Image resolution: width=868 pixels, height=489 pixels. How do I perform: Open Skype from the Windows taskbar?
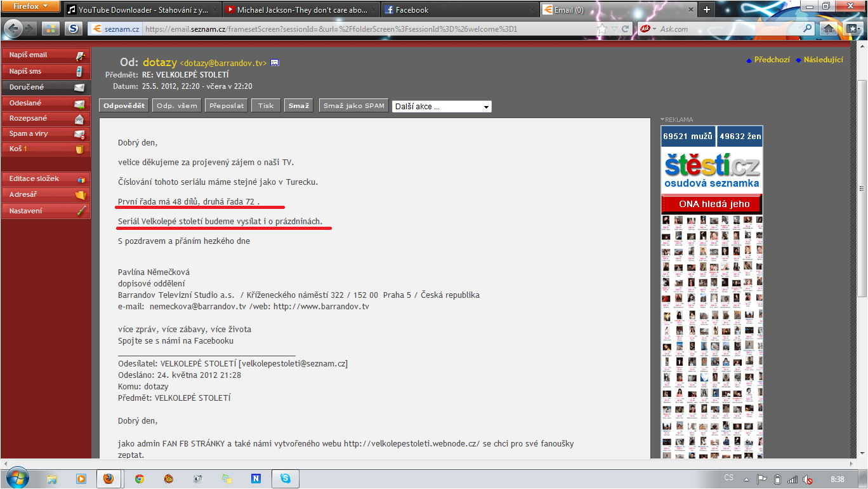(x=285, y=478)
